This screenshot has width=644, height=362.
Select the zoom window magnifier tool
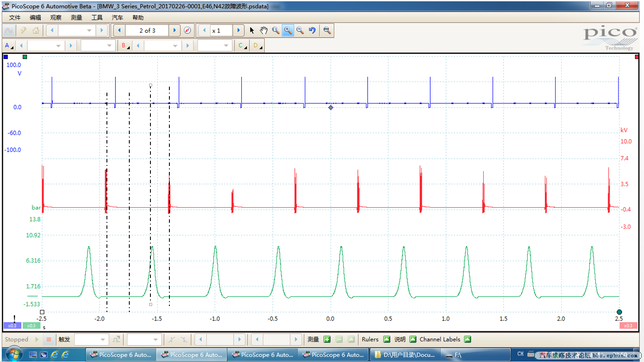pos(276,31)
